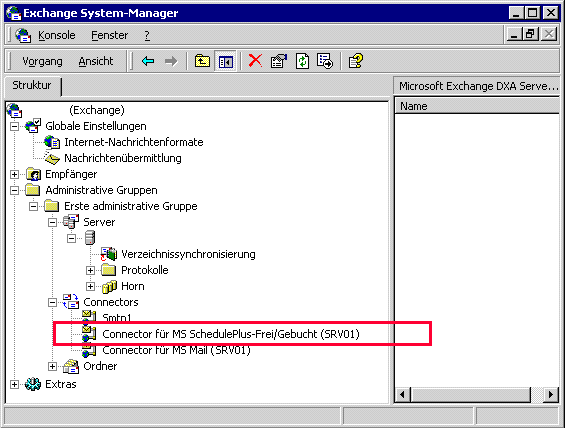
Task: Click the Globale Einstellungen icon
Action: click(x=33, y=126)
